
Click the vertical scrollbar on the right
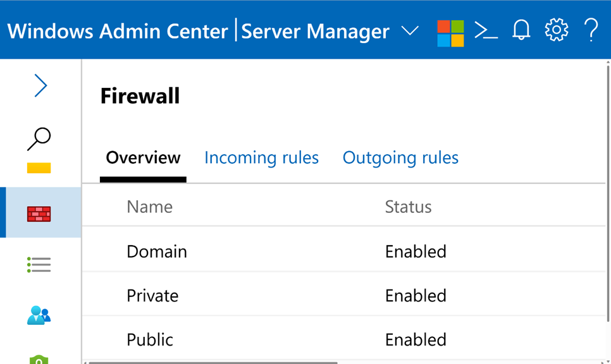pyautogui.click(x=608, y=193)
